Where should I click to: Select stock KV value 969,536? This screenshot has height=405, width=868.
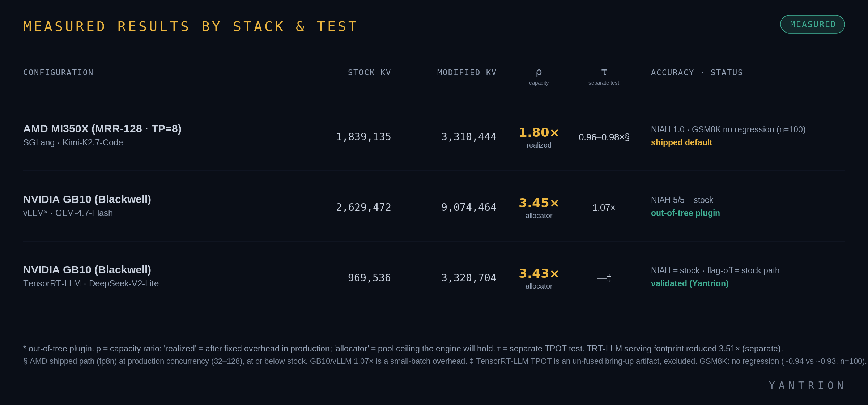[x=369, y=278]
